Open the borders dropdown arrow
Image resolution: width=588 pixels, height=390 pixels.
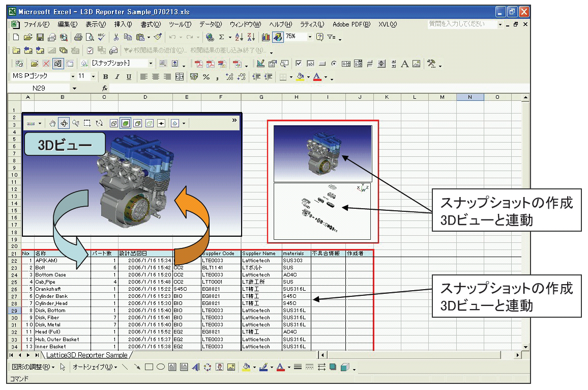coord(291,77)
